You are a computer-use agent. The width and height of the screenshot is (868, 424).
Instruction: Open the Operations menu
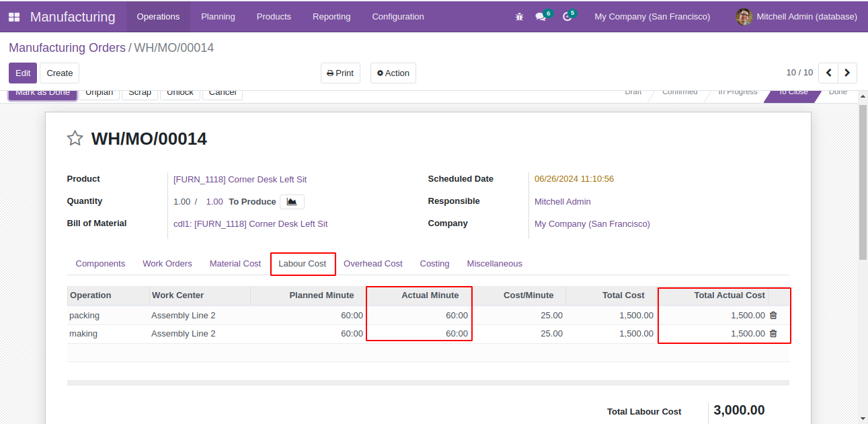[158, 17]
